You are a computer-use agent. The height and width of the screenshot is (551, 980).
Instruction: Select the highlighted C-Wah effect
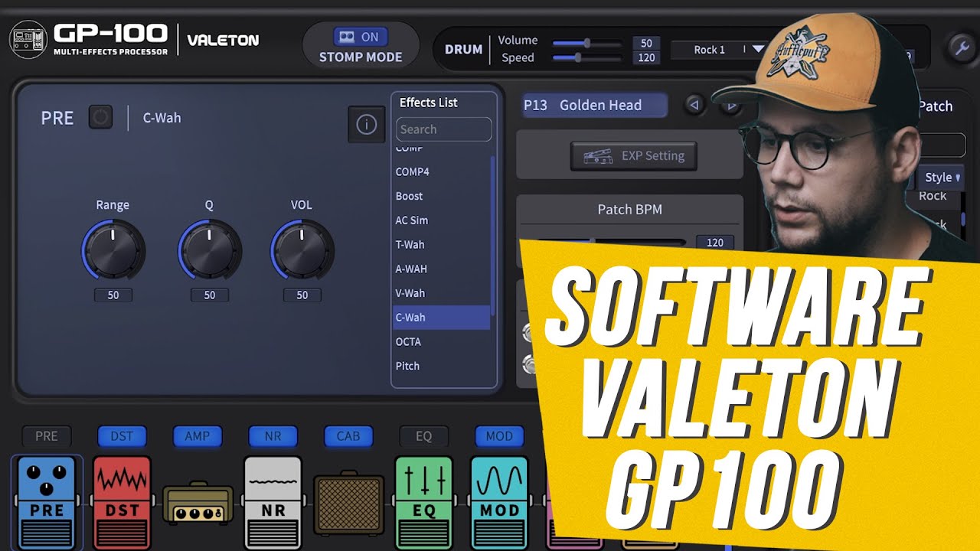tap(441, 318)
